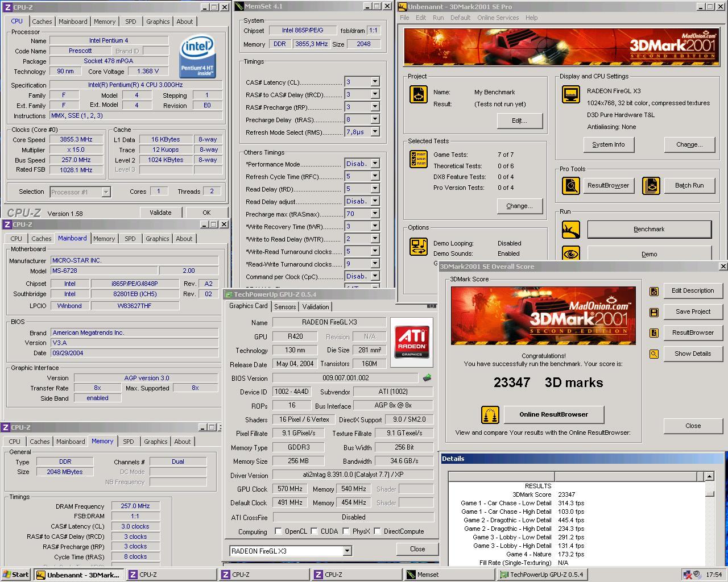Switch to Graphics tab in Memory CPU-Z window
The height and width of the screenshot is (582, 728).
pyautogui.click(x=156, y=442)
